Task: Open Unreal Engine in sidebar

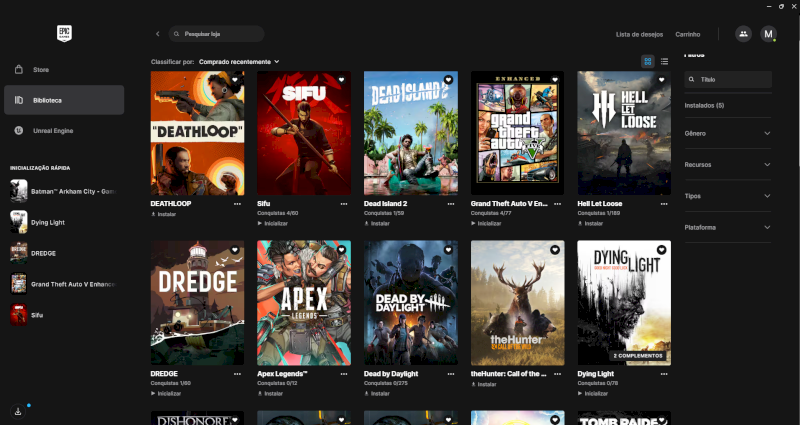Action: coord(51,130)
